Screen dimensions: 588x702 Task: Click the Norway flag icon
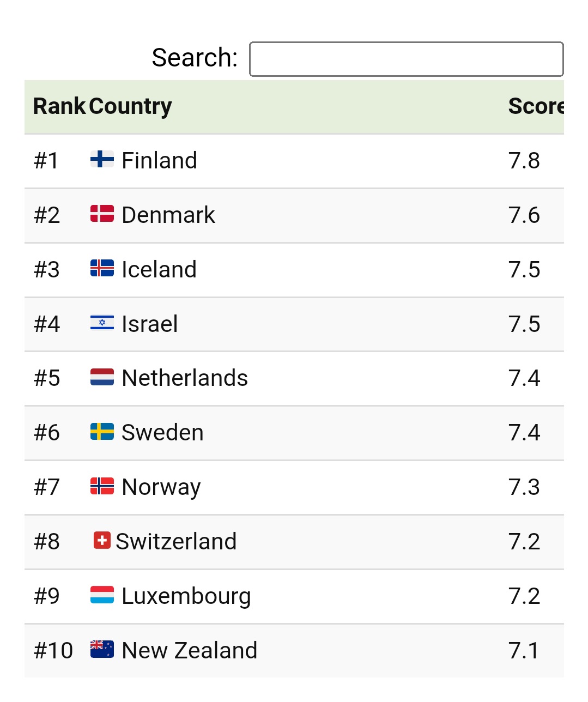click(102, 486)
